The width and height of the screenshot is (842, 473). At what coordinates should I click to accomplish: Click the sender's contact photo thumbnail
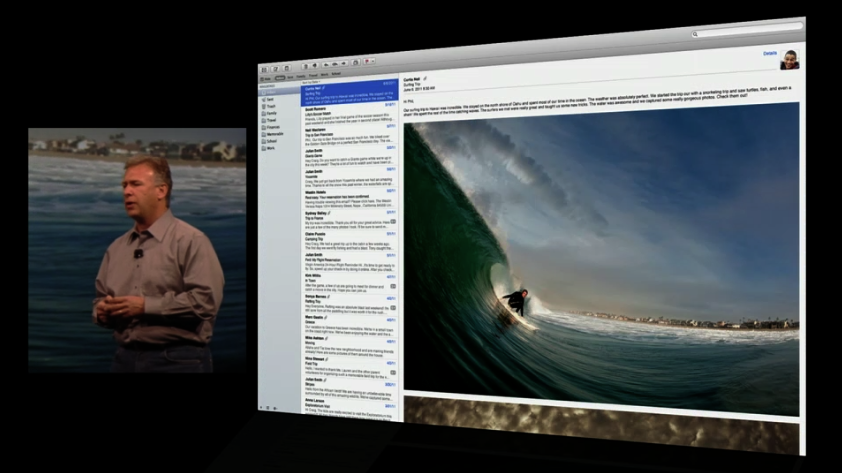790,58
